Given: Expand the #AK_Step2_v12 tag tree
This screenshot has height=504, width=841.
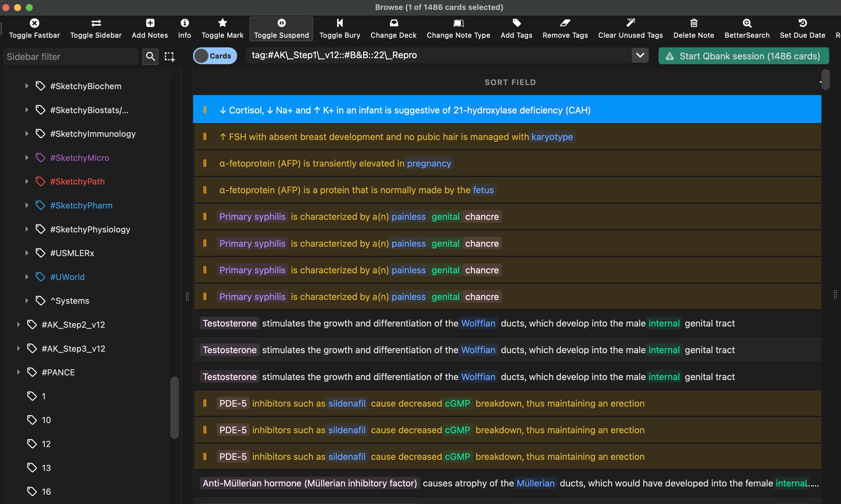Looking at the screenshot, I should [x=18, y=325].
